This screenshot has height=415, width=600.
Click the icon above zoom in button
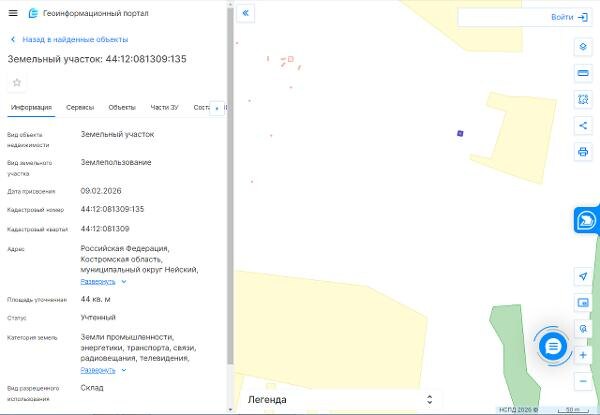[583, 329]
